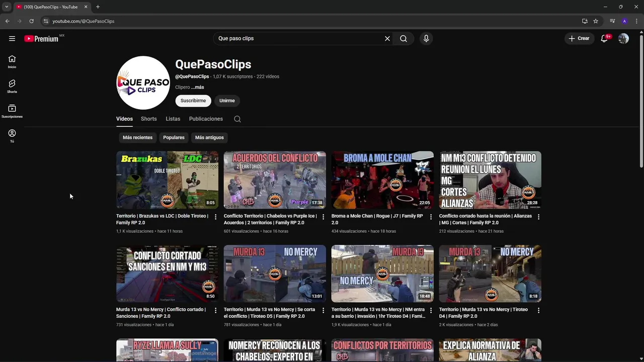Start voice search with microphone
This screenshot has width=644, height=362.
(426, 39)
